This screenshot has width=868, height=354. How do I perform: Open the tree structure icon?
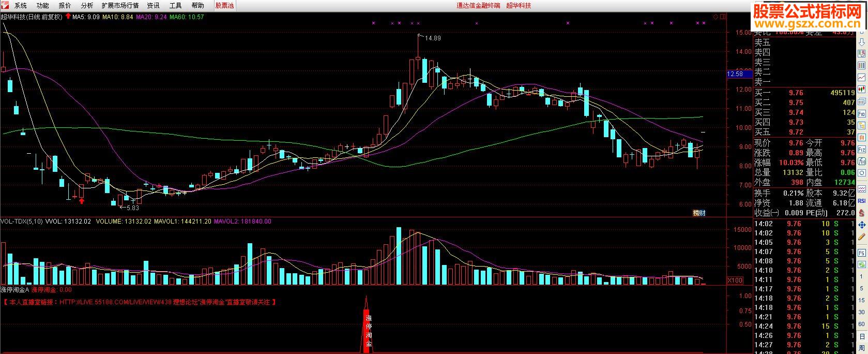pyautogui.click(x=862, y=125)
